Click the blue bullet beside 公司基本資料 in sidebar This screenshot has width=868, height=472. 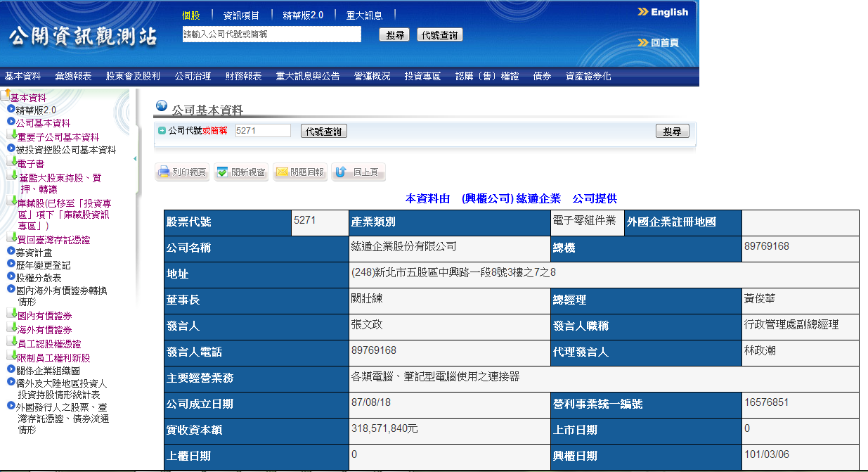click(x=11, y=122)
